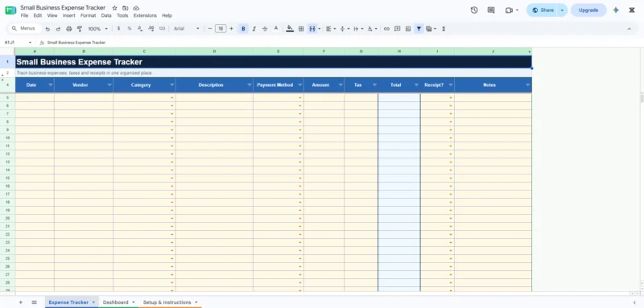Insert chart icon in toolbar

click(x=408, y=29)
